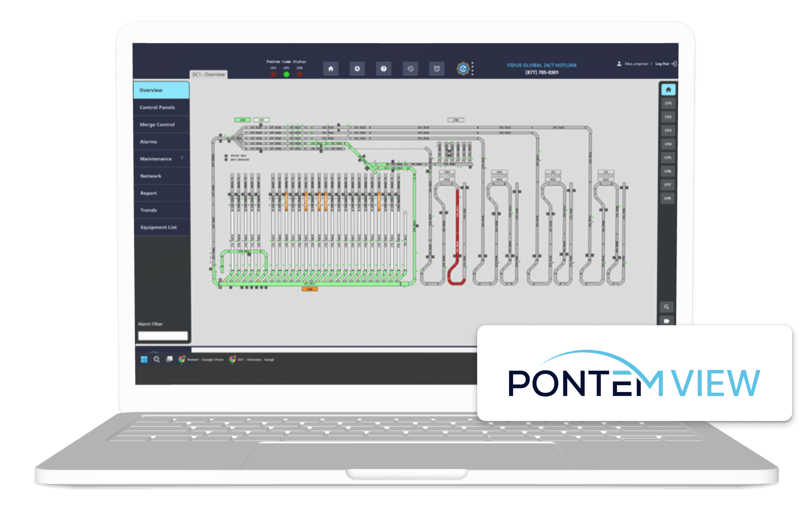Open Report in the sidebar

coord(161,193)
